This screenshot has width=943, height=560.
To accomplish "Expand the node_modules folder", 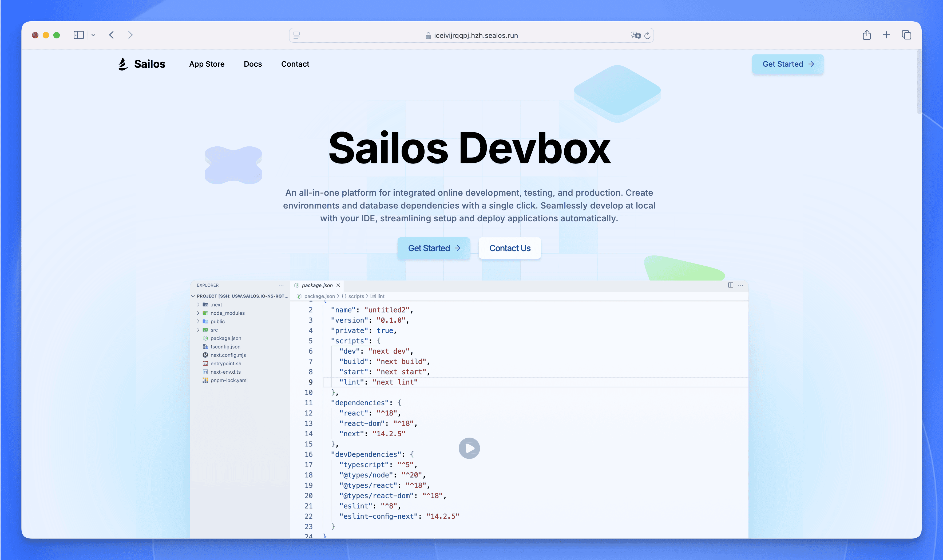I will coord(198,313).
